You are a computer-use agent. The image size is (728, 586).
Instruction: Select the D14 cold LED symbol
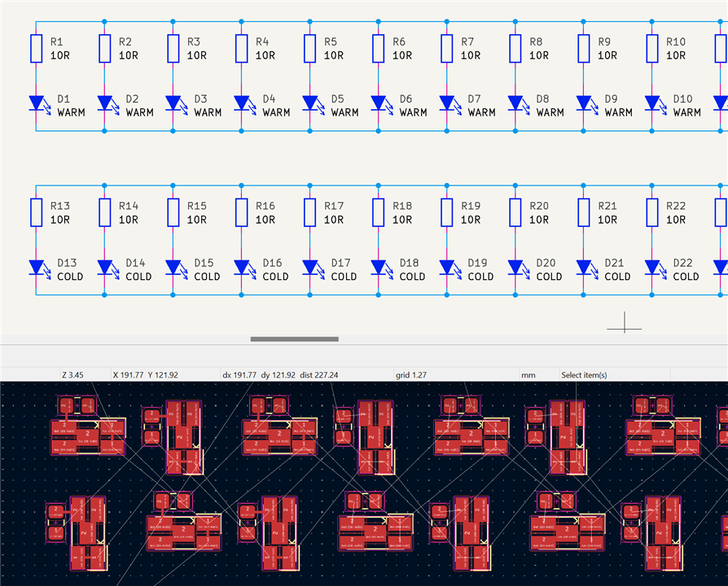107,269
